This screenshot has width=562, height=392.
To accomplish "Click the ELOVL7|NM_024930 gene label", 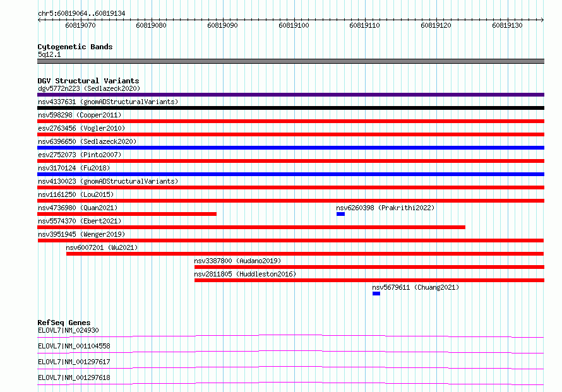I will point(68,330).
